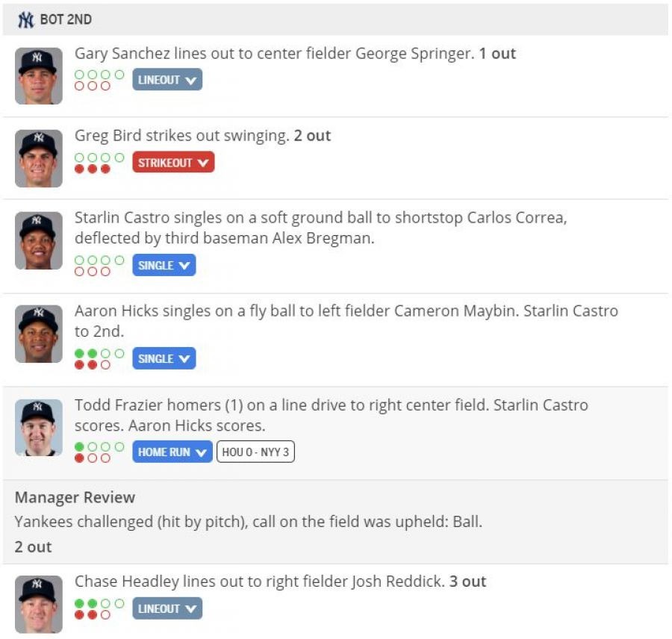This screenshot has height=639, width=672.
Task: Click Chase Headley's player headshot
Action: [x=39, y=603]
